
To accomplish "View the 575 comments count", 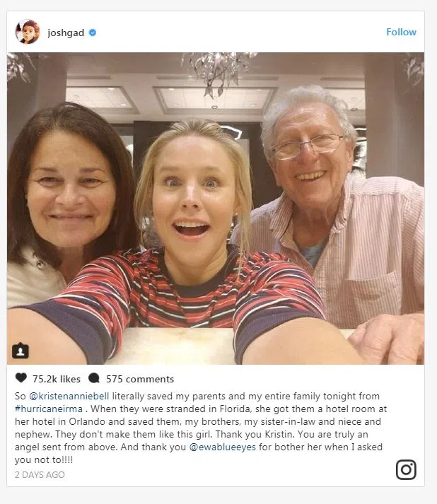I will coord(140,379).
